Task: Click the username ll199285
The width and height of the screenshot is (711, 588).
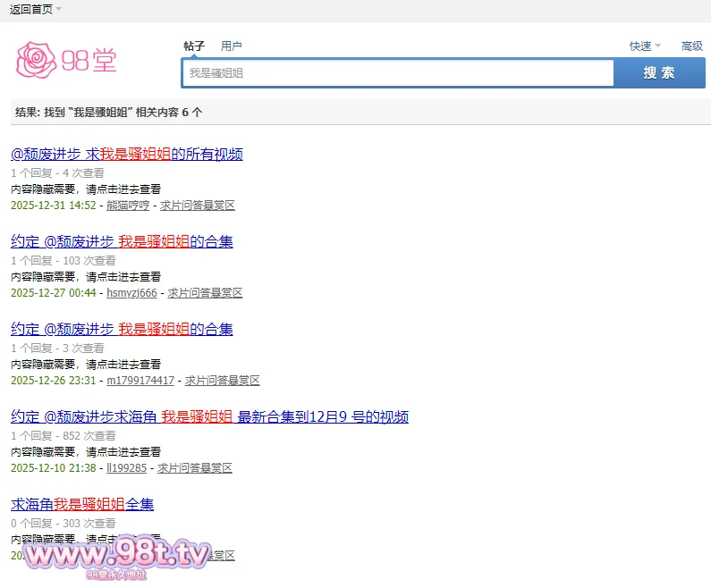Action: coord(126,467)
